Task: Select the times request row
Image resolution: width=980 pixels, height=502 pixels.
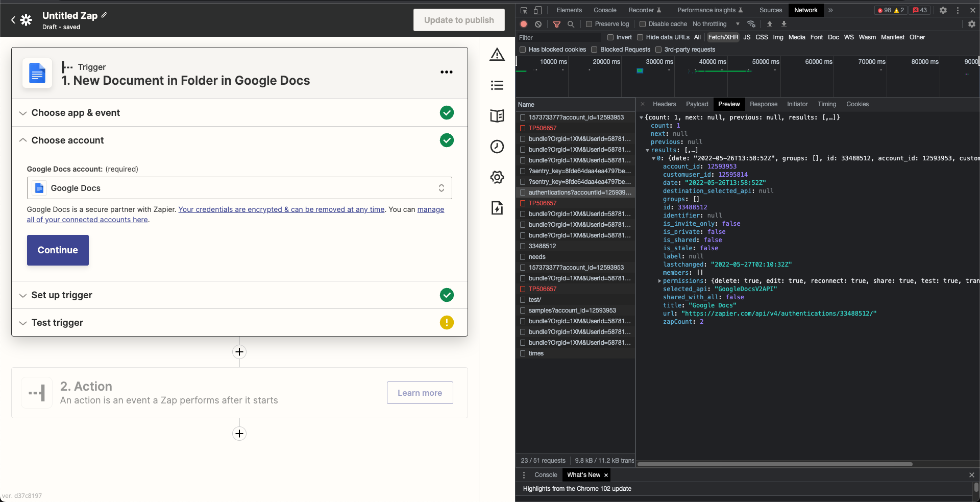Action: click(576, 353)
